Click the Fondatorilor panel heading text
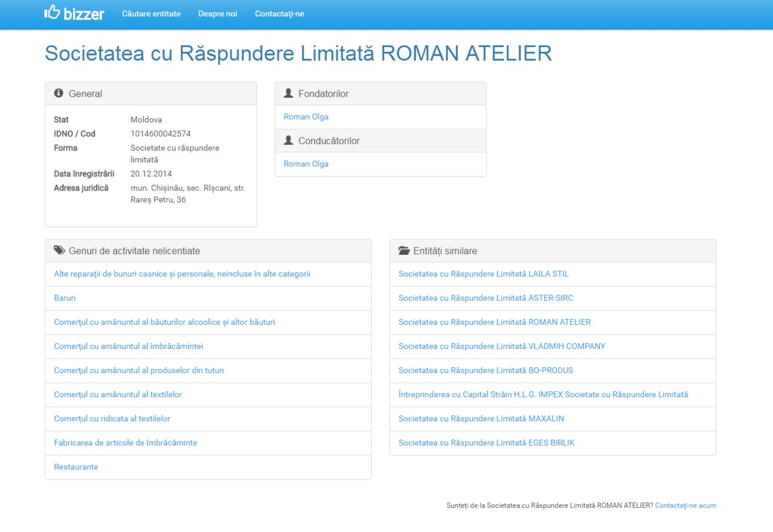Viewport: 773px width, 532px height. (x=324, y=94)
